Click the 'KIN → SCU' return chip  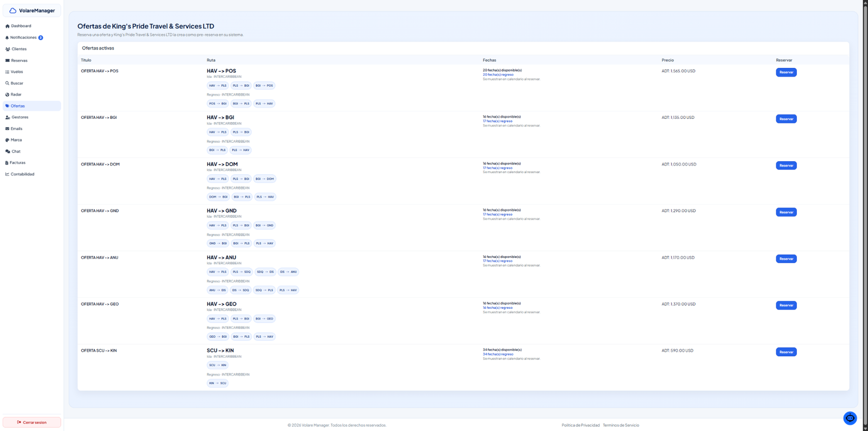coord(218,383)
